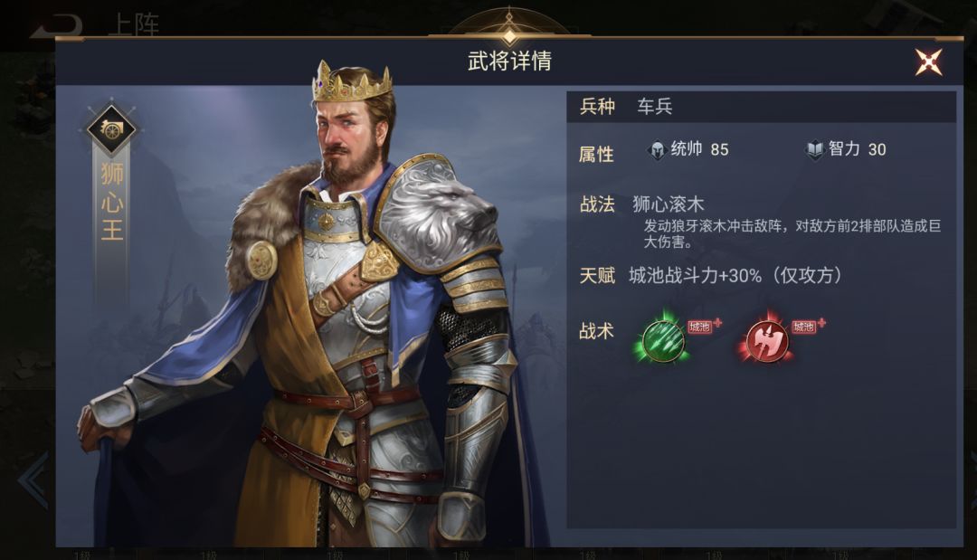Tap the 兵种 车兵 row

pos(761,107)
